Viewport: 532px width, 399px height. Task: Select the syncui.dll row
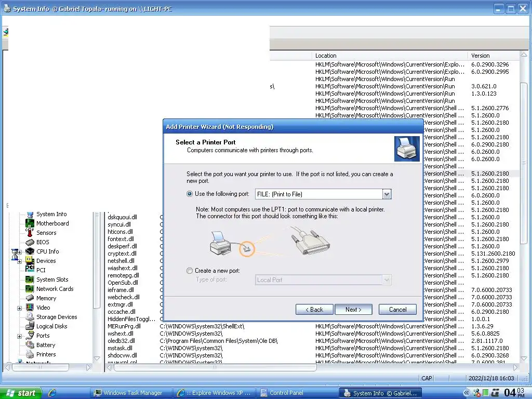click(x=119, y=224)
